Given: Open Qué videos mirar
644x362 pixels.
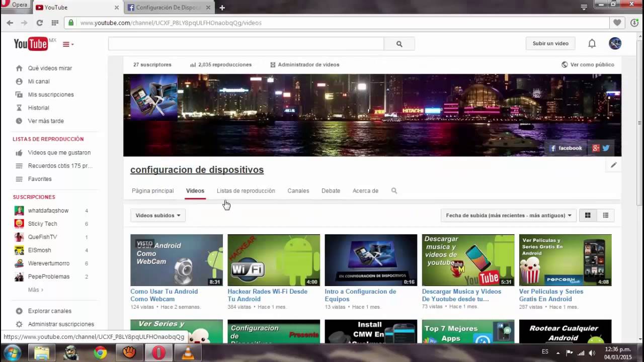Looking at the screenshot, I should point(50,68).
